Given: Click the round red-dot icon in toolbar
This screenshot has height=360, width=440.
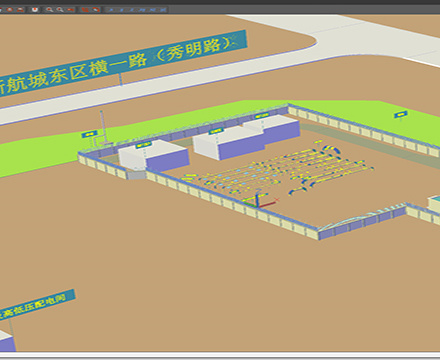Looking at the screenshot, I should click(35, 9).
